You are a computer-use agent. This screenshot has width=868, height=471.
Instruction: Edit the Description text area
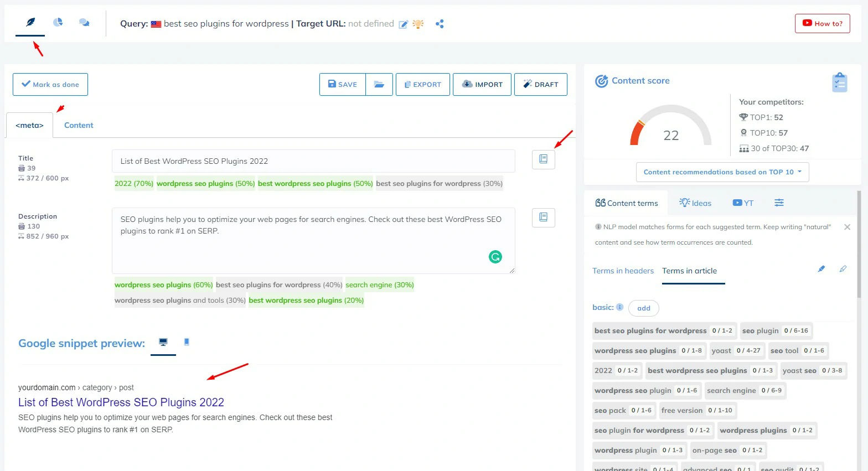pyautogui.click(x=313, y=241)
